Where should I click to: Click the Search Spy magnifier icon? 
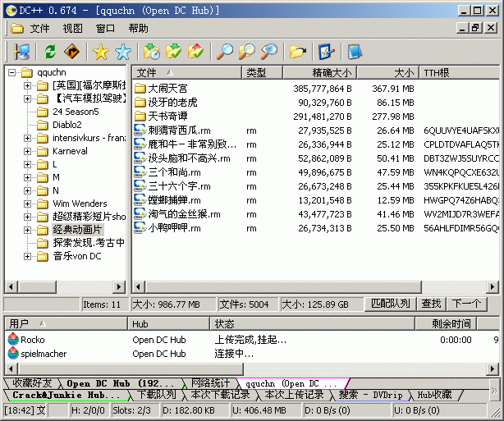[x=269, y=52]
